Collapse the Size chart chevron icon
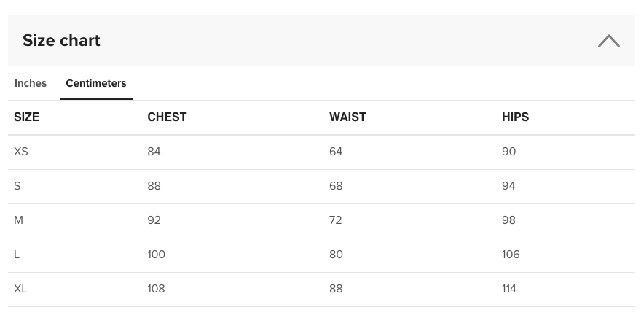Viewport: 644px width, 334px height. point(609,41)
